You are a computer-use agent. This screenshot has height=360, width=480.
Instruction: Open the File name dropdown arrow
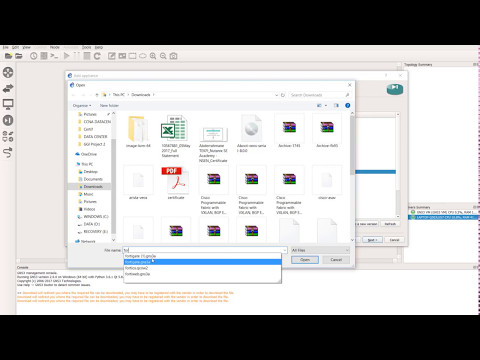[x=285, y=250]
